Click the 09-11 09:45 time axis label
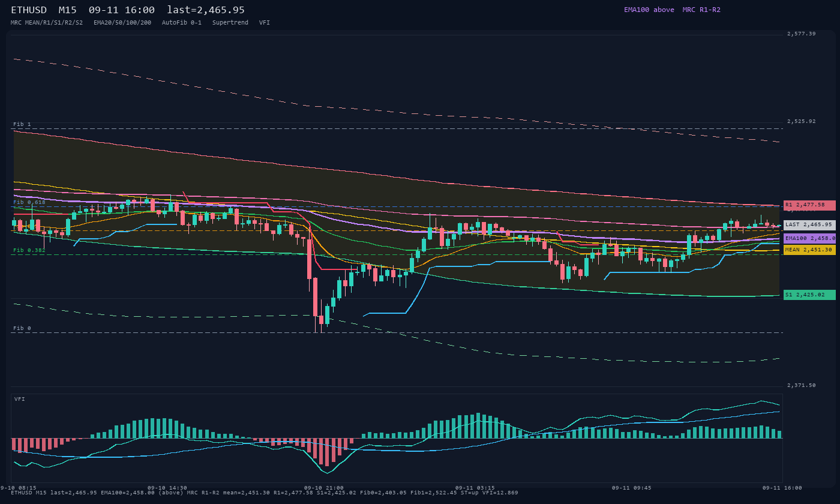Screen dimensions: 840x504 [x=631, y=488]
